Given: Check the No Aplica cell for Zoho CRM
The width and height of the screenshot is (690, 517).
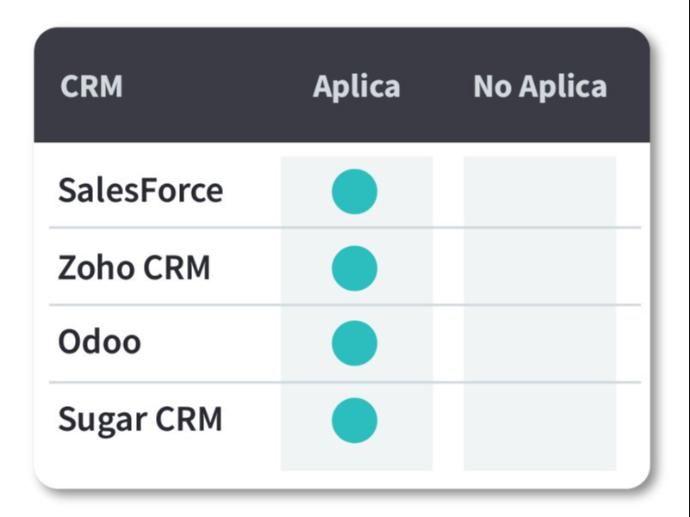Looking at the screenshot, I should coord(540,268).
